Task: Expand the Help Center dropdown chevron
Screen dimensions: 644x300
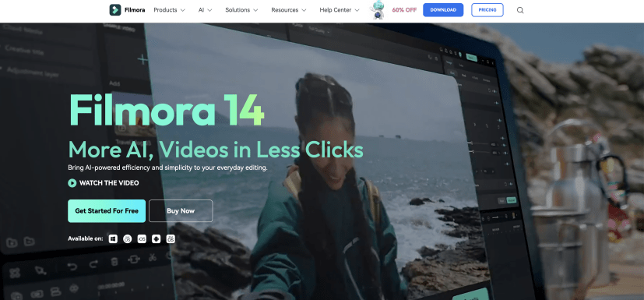Action: click(x=357, y=10)
